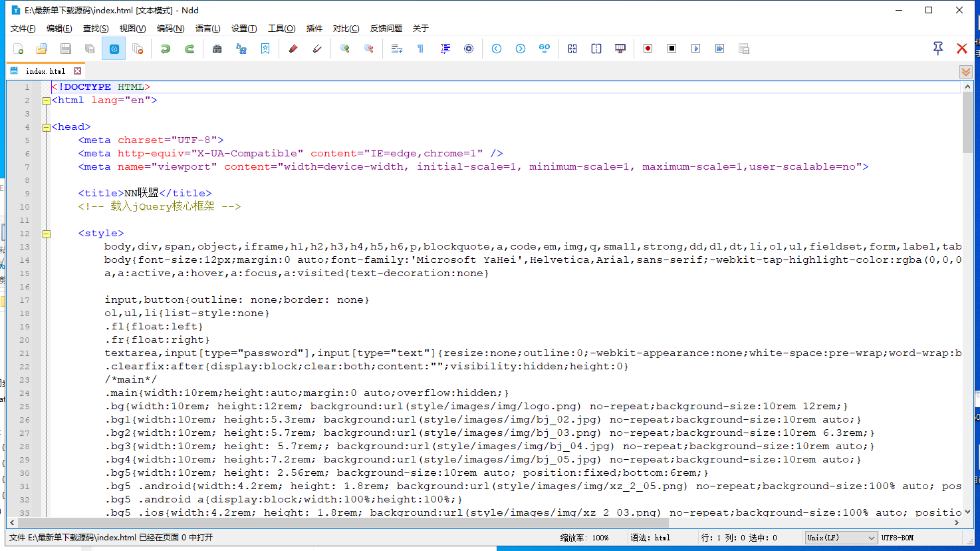Viewport: 980px width, 551px height.
Task: Save file with the floppy disk icon
Action: tap(66, 49)
